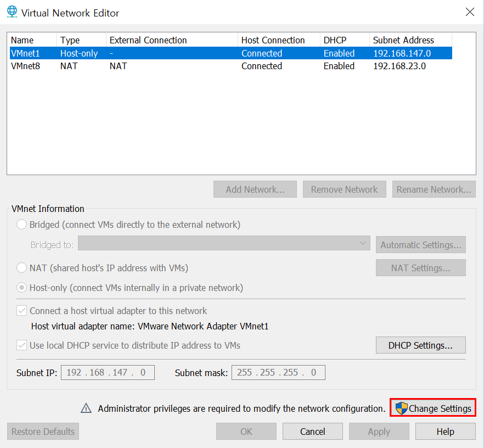Viewport: 484px width, 448px height.
Task: Click the Apply button
Action: [379, 432]
